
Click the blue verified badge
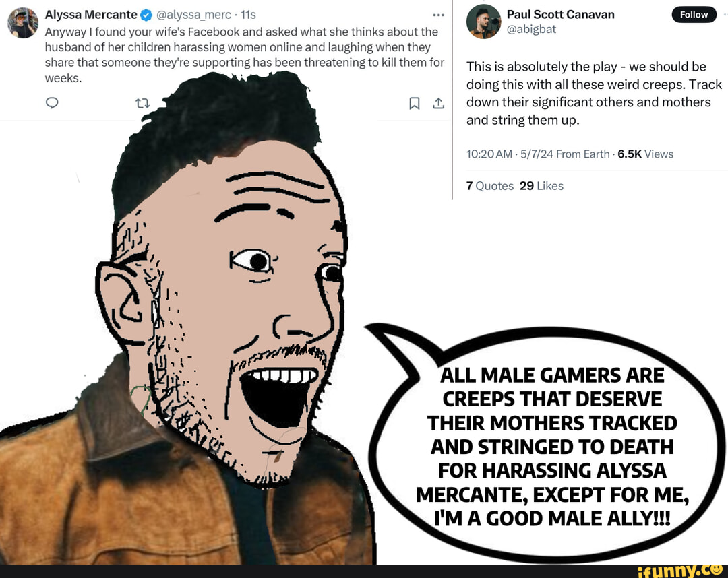(146, 15)
